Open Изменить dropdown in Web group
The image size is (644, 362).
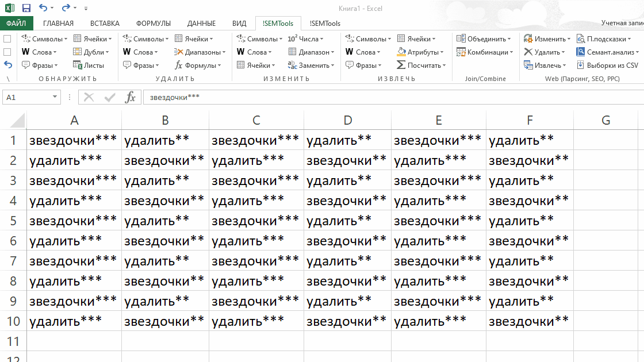point(547,39)
